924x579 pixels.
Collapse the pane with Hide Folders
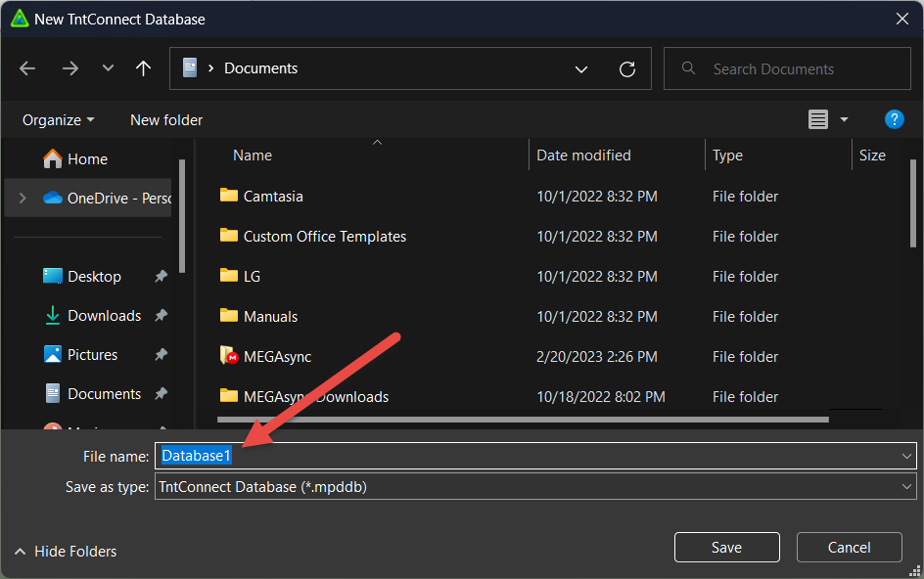point(65,552)
